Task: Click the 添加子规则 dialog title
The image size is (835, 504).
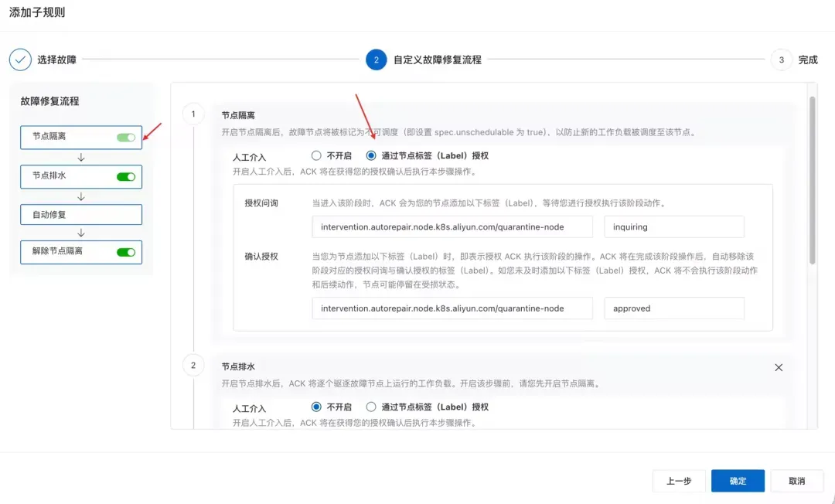Action: tap(37, 12)
